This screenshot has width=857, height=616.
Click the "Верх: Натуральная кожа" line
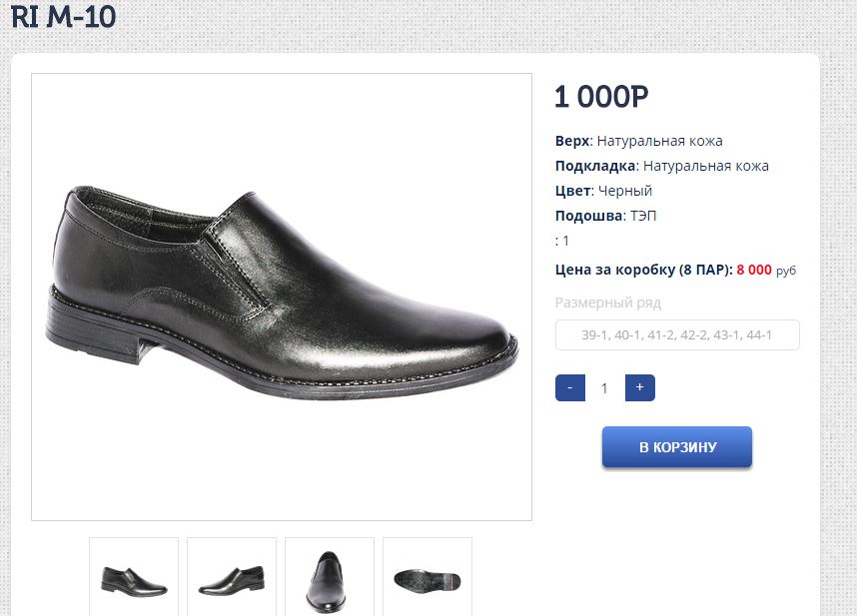point(638,141)
